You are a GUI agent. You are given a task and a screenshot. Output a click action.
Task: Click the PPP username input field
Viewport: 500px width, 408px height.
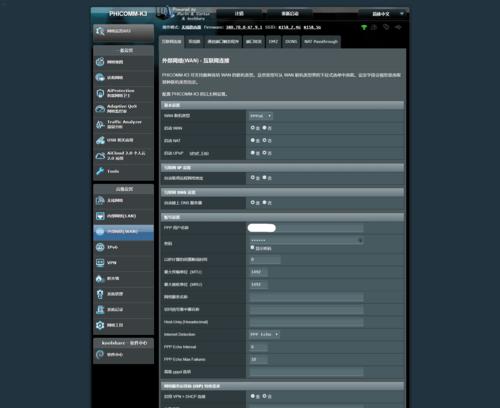tap(306, 228)
